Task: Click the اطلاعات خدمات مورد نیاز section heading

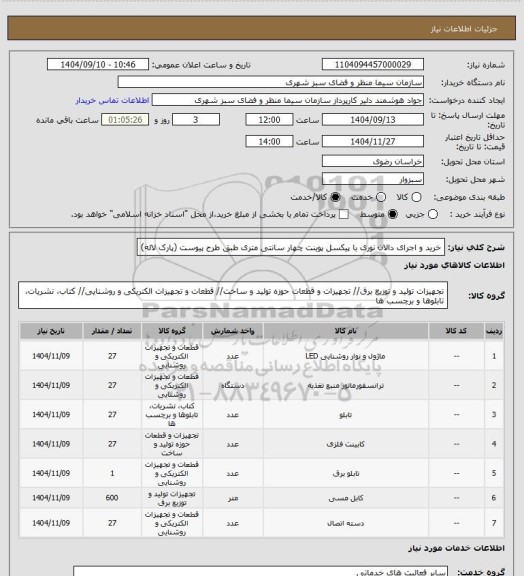Action: [456, 548]
